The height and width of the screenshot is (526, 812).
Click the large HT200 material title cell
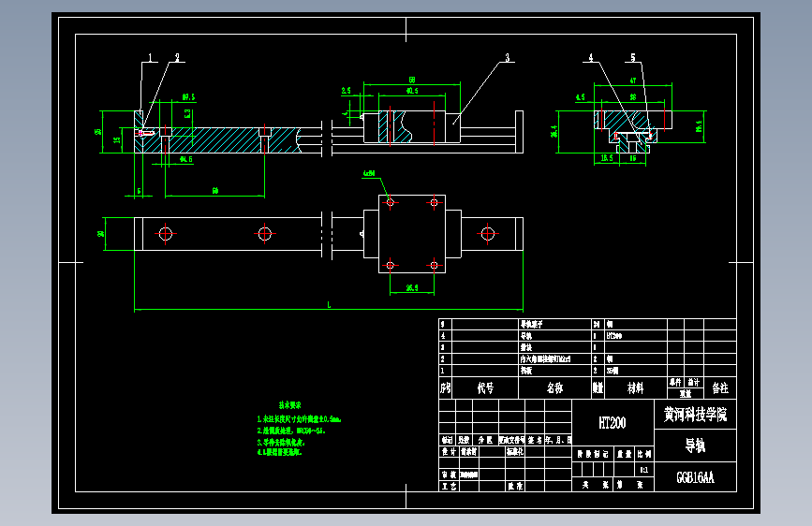[x=613, y=423]
